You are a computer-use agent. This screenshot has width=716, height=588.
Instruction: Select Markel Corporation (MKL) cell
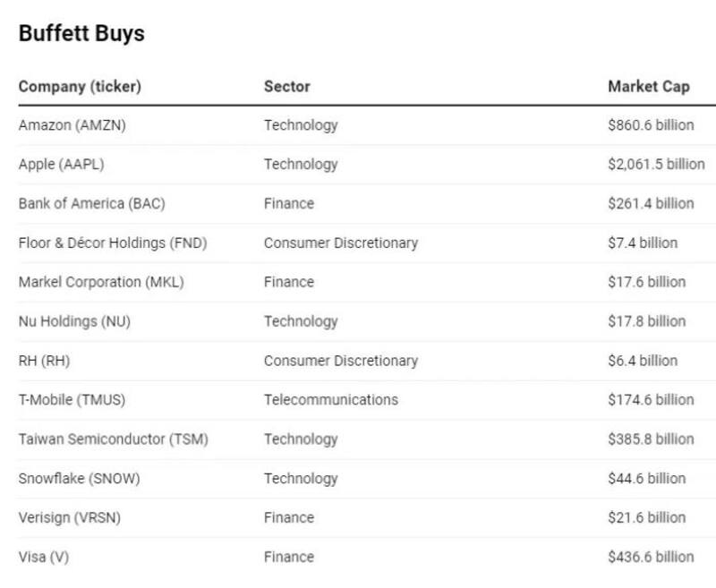click(100, 282)
